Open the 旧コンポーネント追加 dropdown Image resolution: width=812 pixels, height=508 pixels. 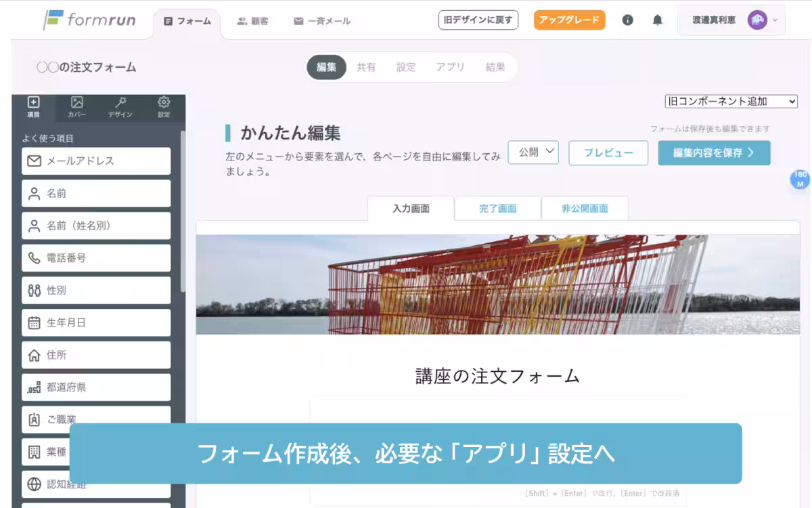point(730,101)
